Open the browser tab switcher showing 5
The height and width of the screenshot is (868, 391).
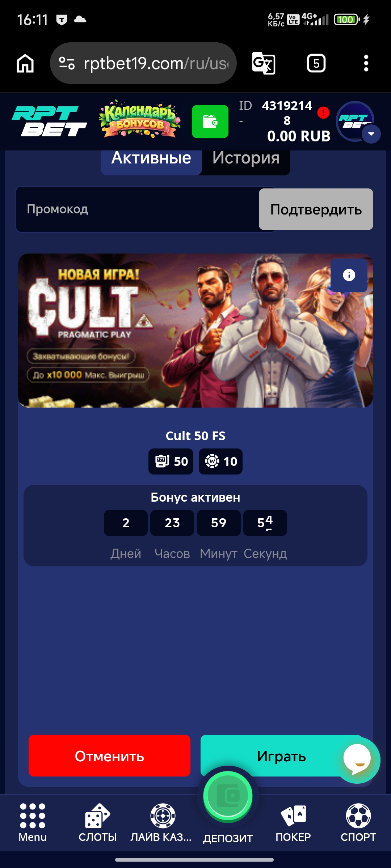[x=316, y=63]
